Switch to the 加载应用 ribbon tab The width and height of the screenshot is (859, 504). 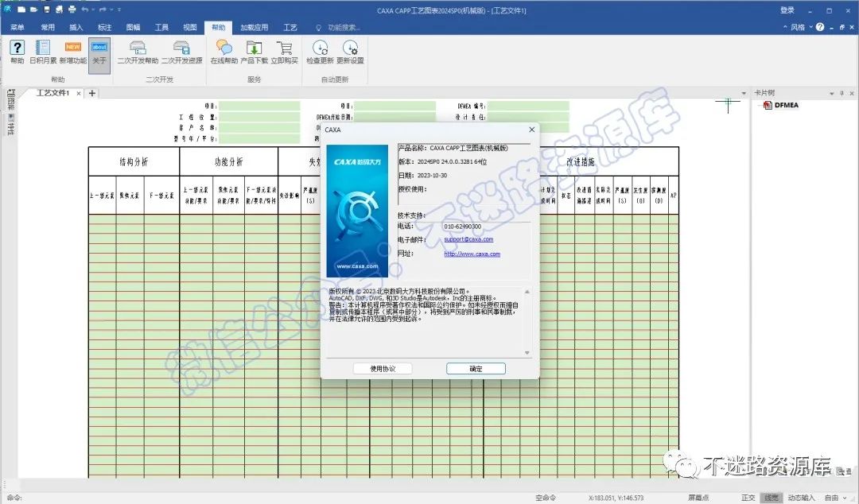coord(255,27)
